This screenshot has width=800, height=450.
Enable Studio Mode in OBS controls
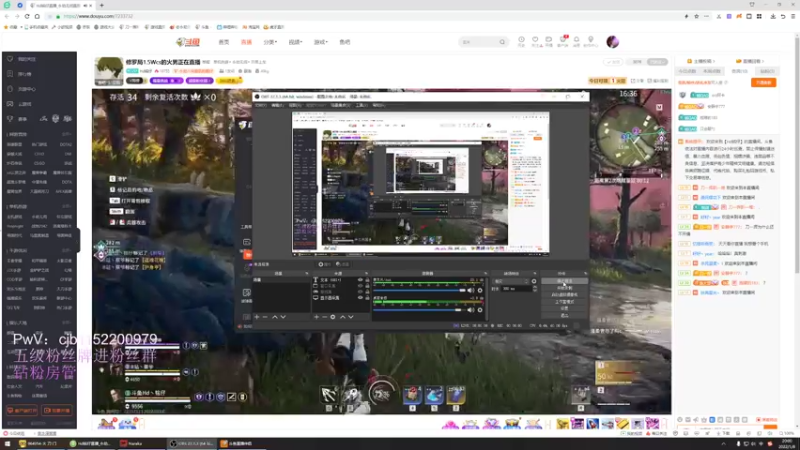[565, 302]
